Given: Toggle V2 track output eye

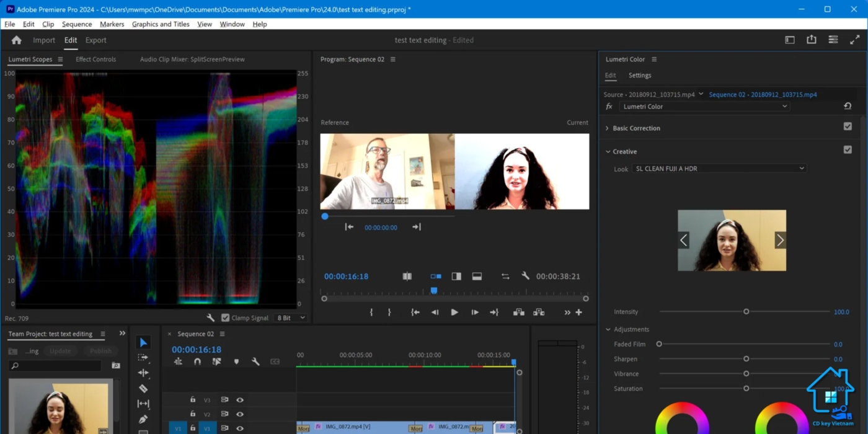Looking at the screenshot, I should pos(240,414).
